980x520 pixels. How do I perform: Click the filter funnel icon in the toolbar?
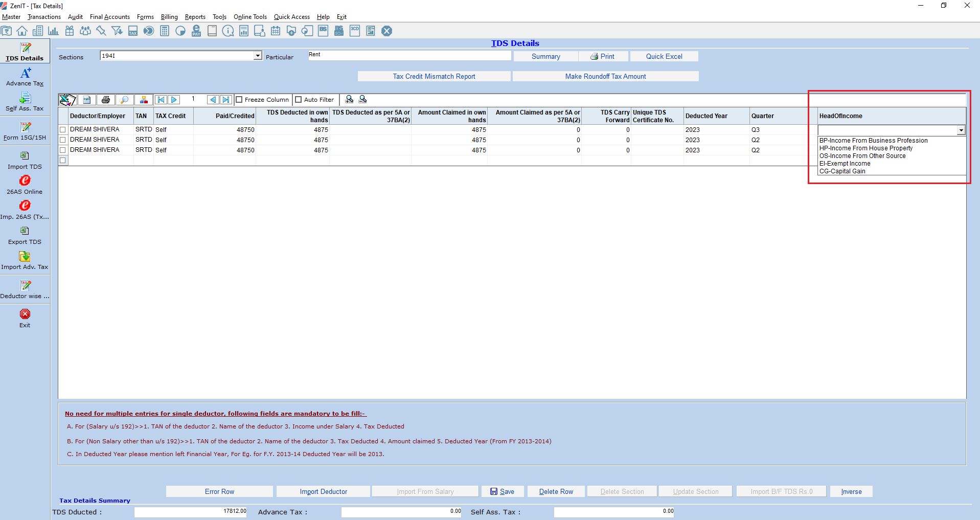tap(117, 31)
